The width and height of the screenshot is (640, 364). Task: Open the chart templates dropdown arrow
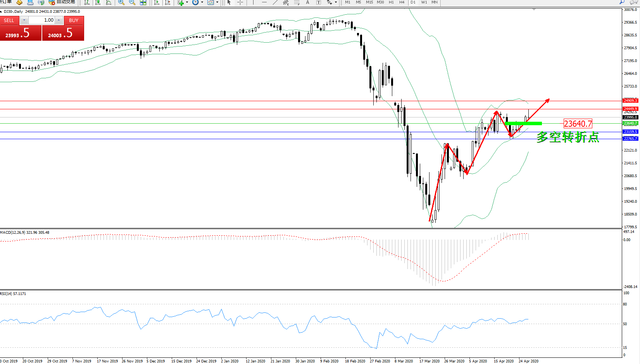(x=217, y=2)
